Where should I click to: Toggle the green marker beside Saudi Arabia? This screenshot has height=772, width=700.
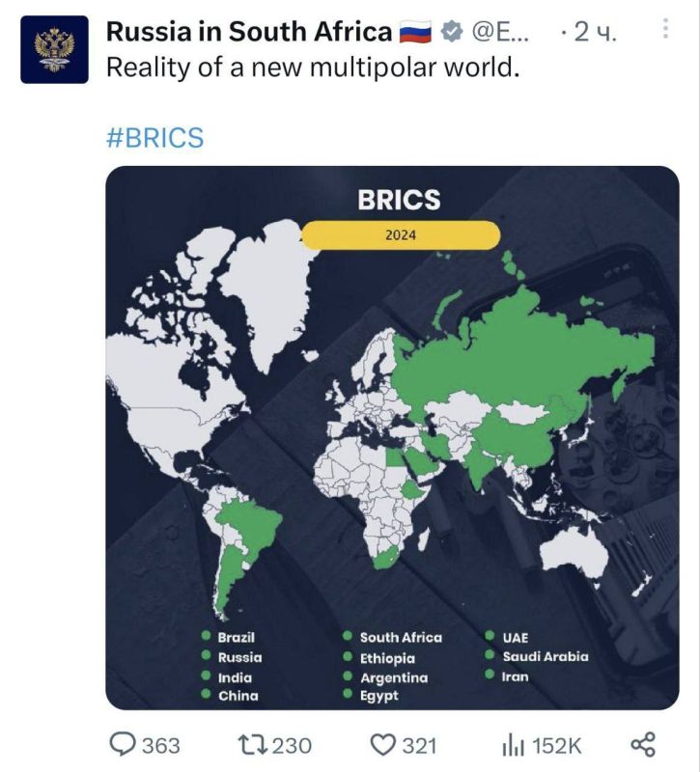490,654
